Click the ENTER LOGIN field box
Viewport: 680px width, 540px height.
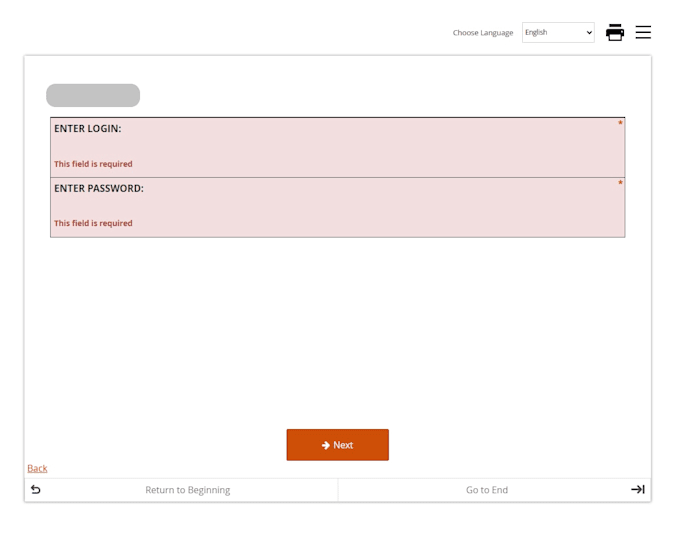(337, 147)
